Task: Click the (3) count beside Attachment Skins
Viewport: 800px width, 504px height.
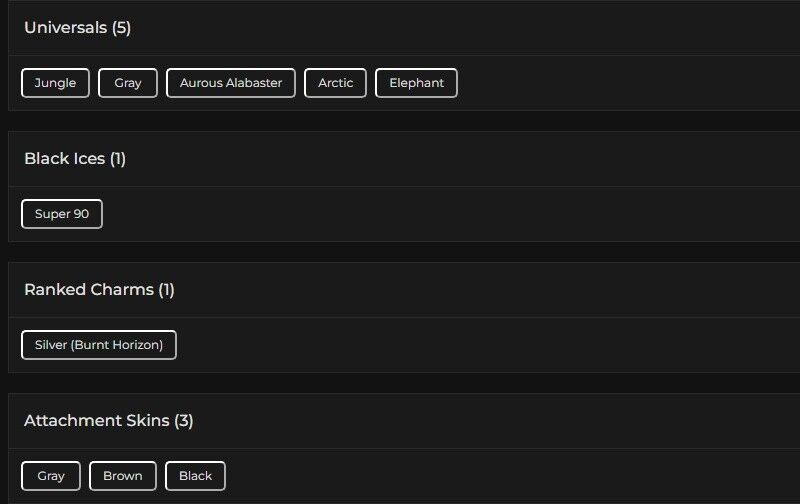Action: pyautogui.click(x=184, y=421)
